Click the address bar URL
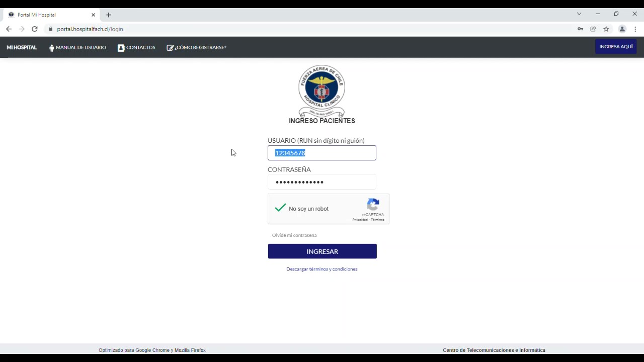The height and width of the screenshot is (362, 644). point(90,29)
